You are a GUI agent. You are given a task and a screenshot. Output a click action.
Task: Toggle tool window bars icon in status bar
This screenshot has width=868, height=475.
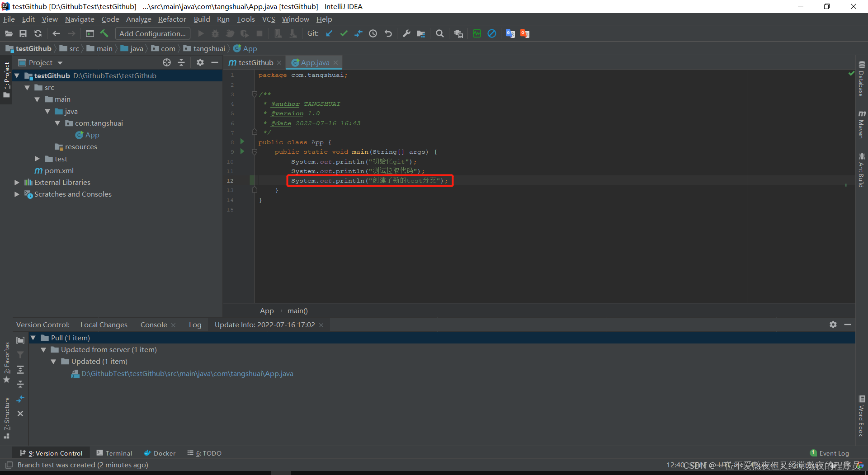pos(9,465)
